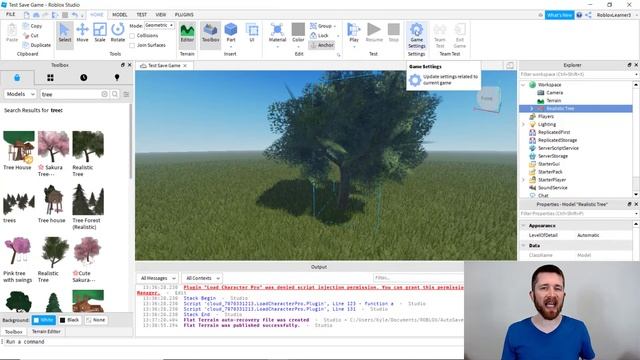The image size is (640, 360).
Task: Open Game Settings
Action: [x=417, y=35]
